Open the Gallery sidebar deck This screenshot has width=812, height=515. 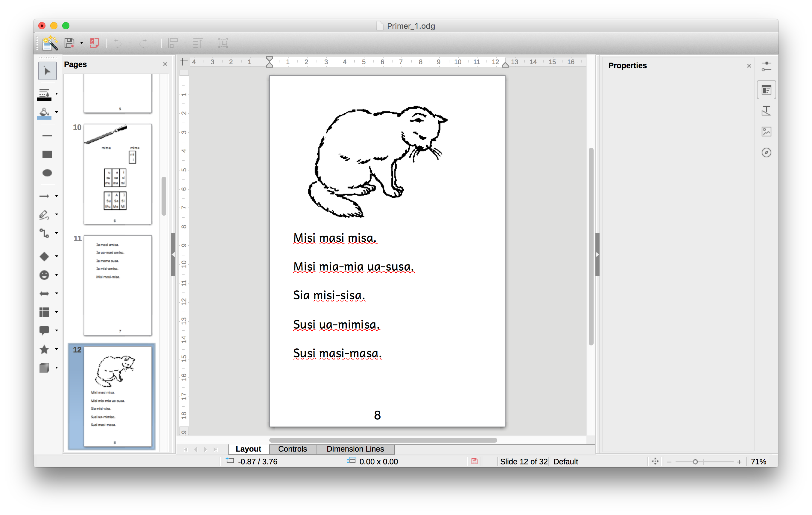pos(766,132)
